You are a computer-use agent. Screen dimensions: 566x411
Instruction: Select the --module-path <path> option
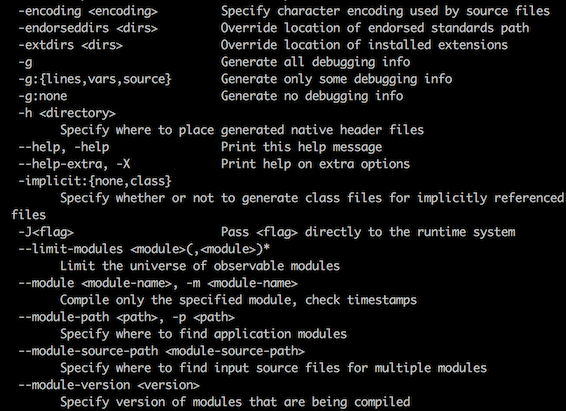point(126,317)
